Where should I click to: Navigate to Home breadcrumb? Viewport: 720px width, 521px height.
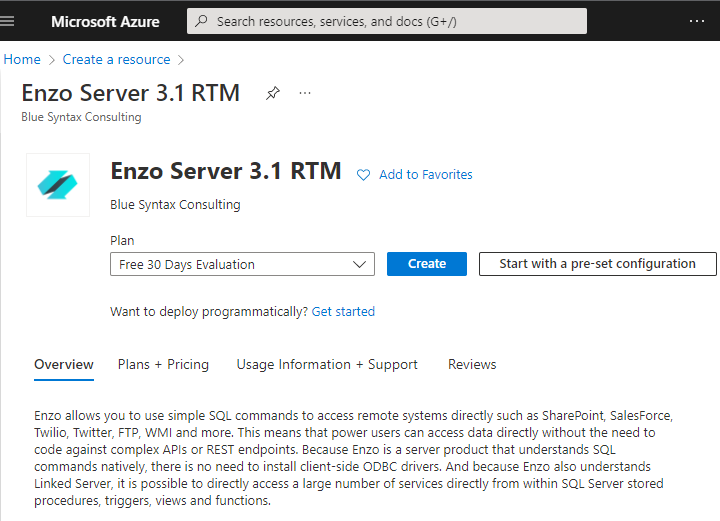22,59
